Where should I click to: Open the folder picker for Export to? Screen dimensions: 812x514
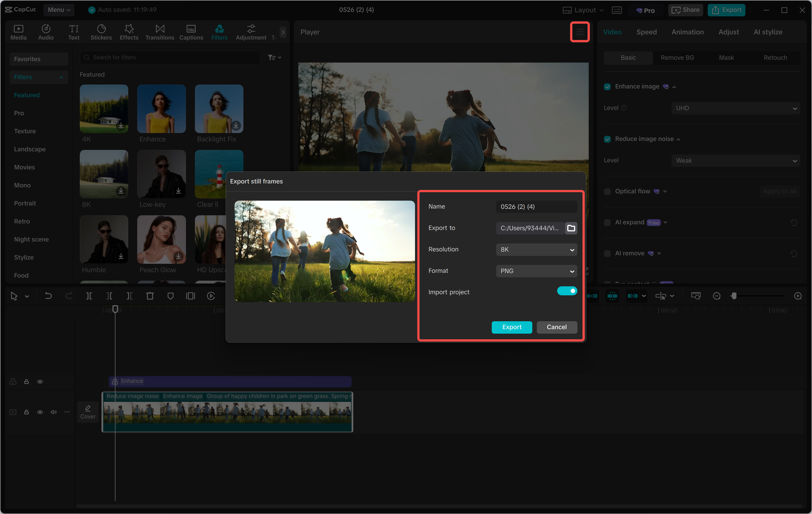coord(571,228)
